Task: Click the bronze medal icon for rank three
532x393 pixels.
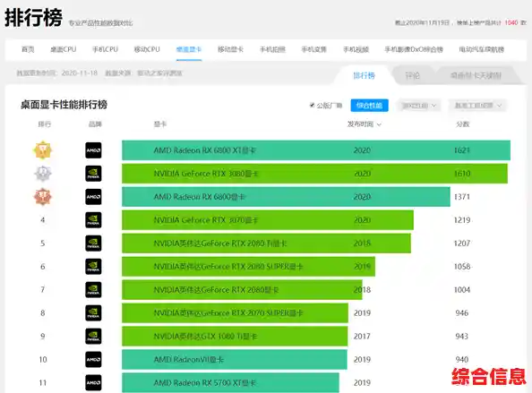Action: pyautogui.click(x=42, y=197)
